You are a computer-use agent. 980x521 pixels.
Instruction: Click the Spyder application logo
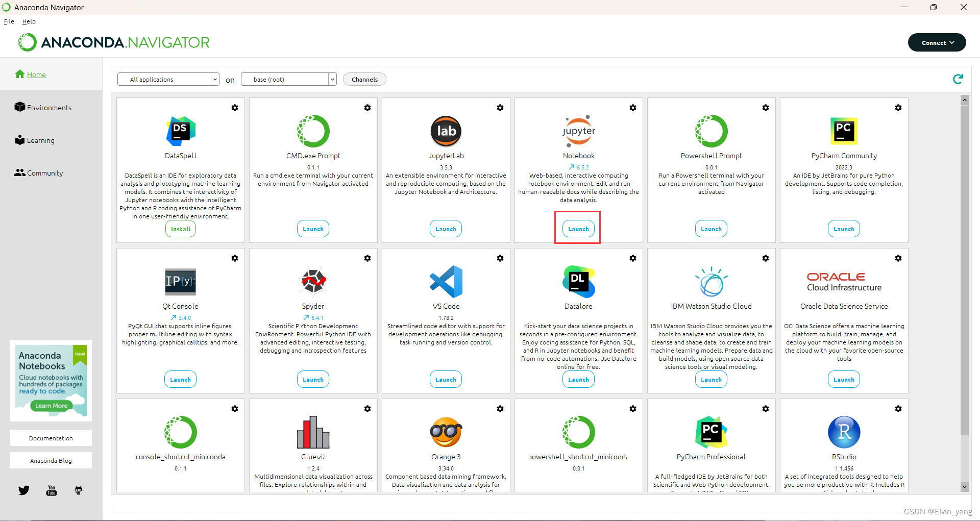(313, 281)
